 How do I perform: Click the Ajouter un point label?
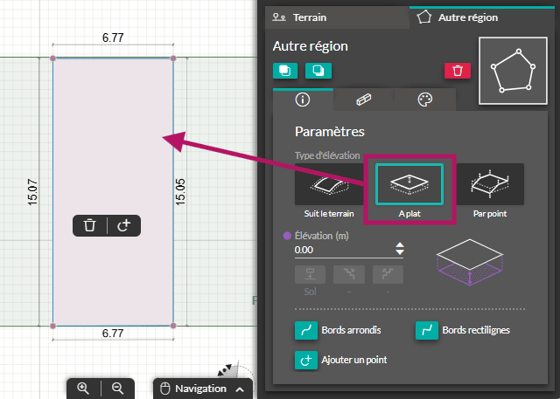(x=354, y=360)
